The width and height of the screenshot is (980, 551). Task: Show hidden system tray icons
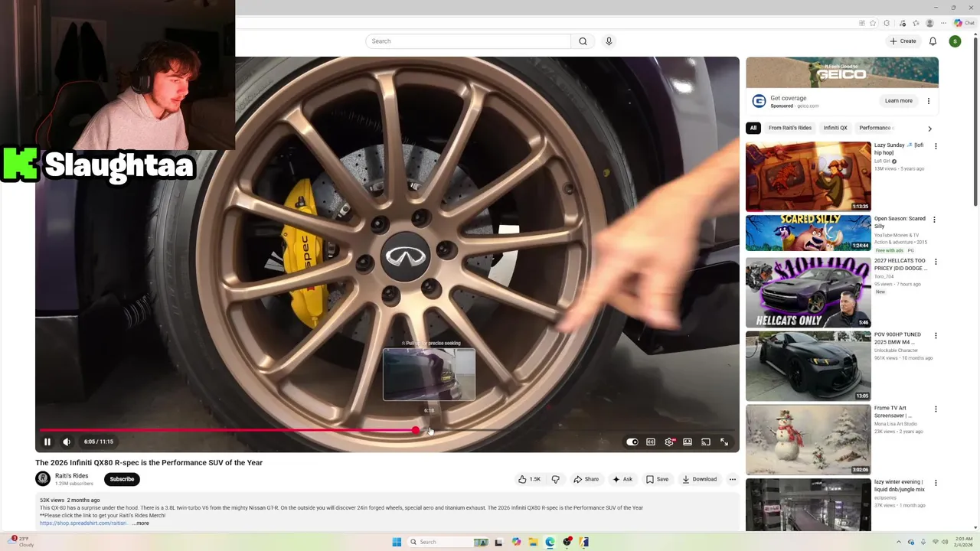[x=899, y=542]
